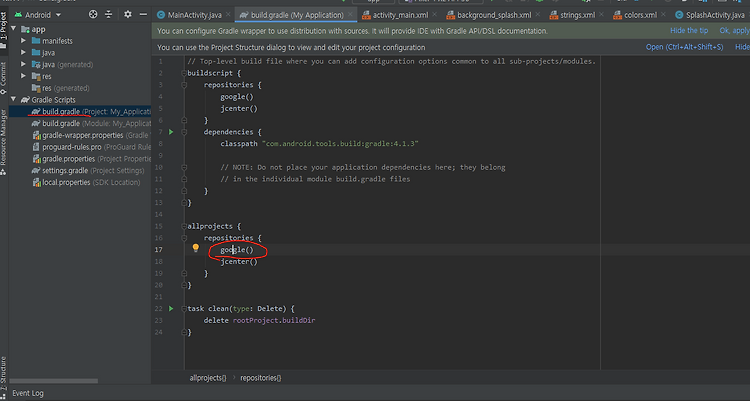Click the Hide the tip link

coord(689,31)
